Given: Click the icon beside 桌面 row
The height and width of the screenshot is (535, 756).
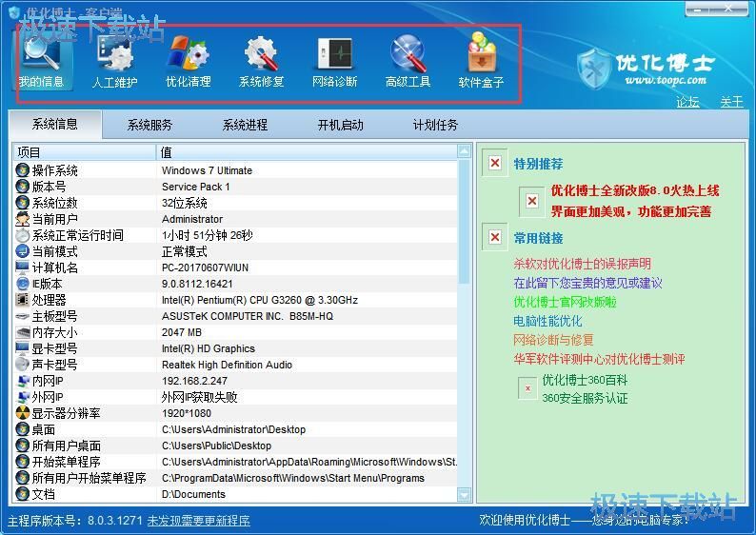Looking at the screenshot, I should click(22, 429).
